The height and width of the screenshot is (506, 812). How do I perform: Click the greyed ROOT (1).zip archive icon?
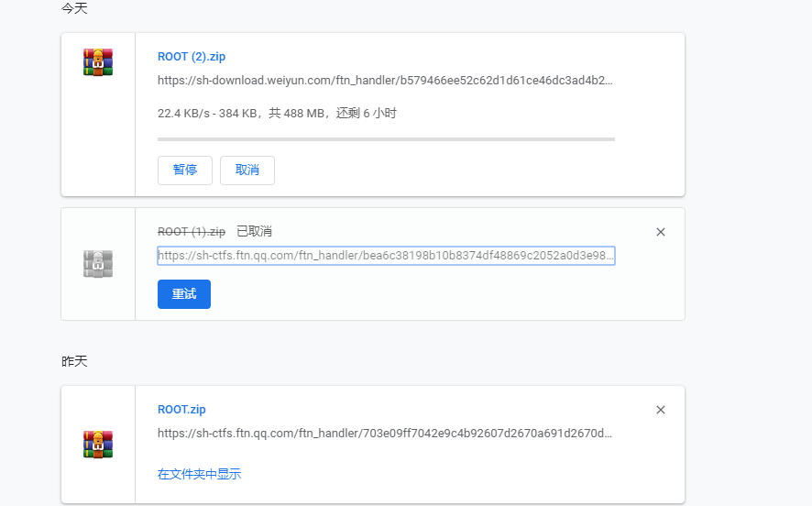(x=98, y=264)
